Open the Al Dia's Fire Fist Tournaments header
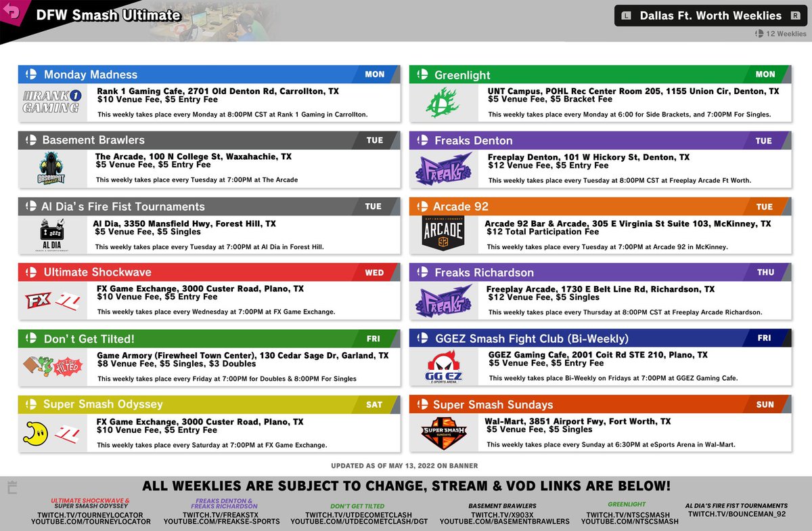The image size is (812, 531). (x=209, y=207)
